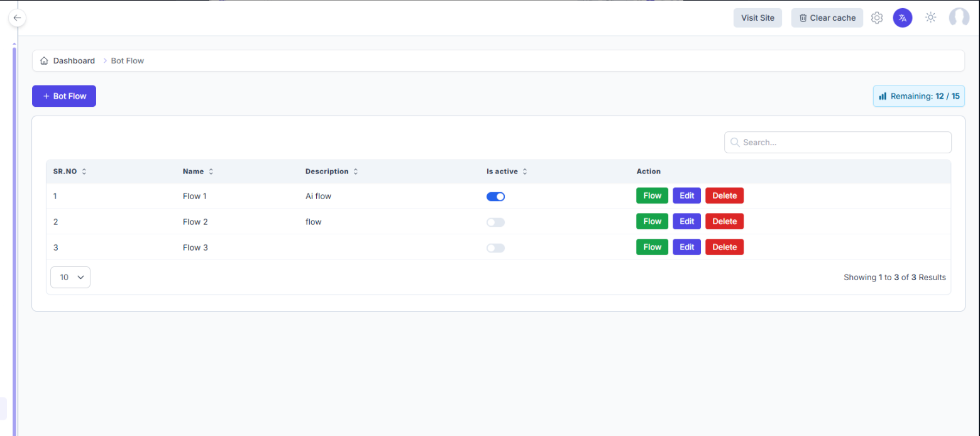Open the rows-per-page dropdown showing 10
Viewport: 980px width, 436px height.
click(70, 277)
